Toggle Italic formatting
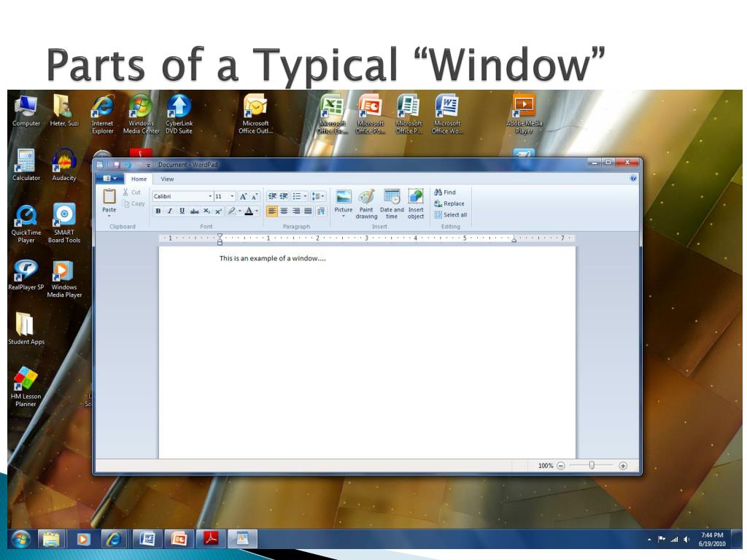This screenshot has height=560, width=747. pos(170,211)
